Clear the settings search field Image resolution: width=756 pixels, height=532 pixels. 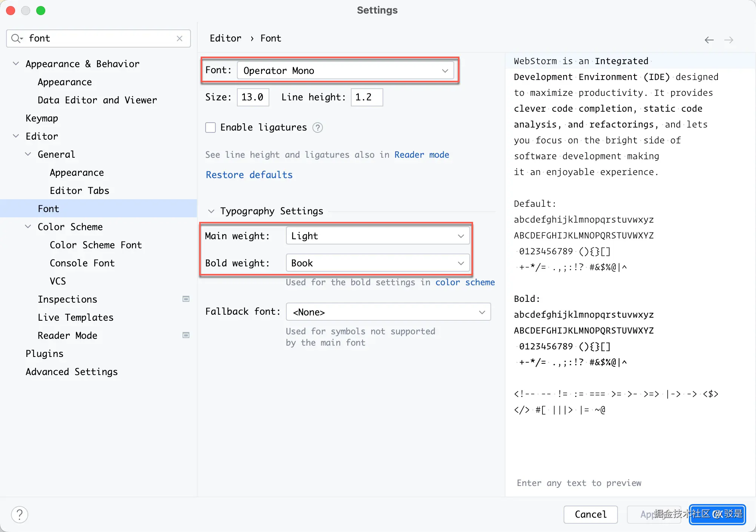[180, 38]
